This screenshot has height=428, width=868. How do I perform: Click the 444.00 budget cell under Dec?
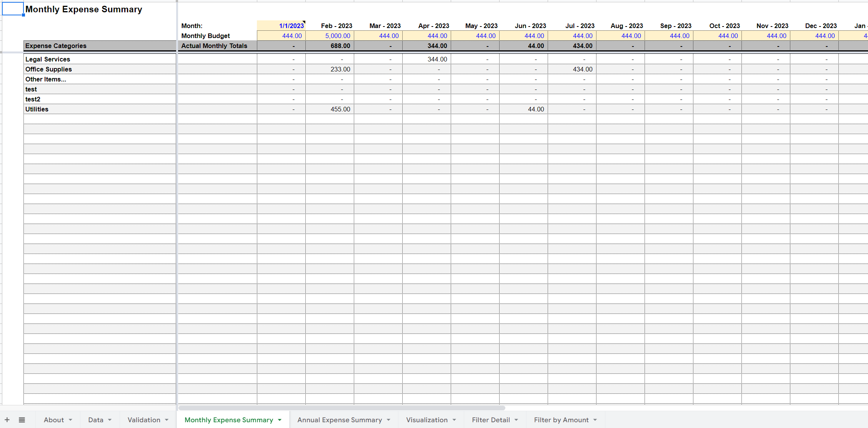[814, 36]
